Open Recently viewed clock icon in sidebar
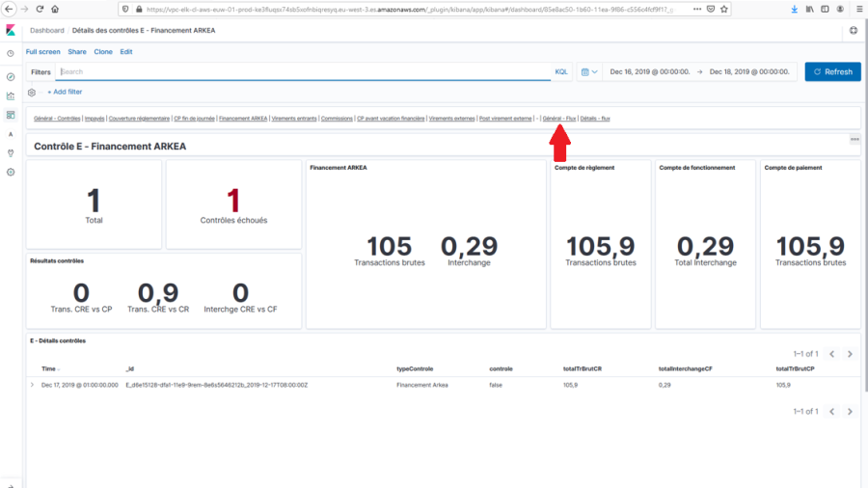The height and width of the screenshot is (488, 868). point(11,54)
